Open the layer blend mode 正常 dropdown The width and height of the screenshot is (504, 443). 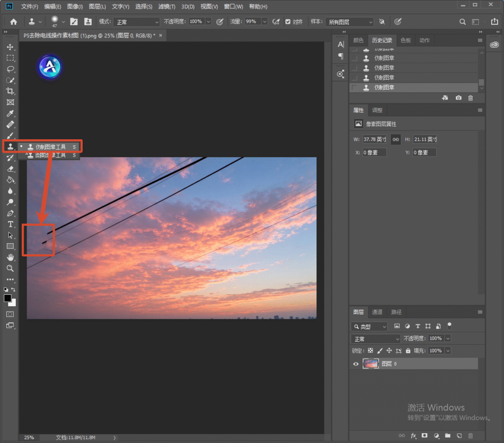[376, 339]
